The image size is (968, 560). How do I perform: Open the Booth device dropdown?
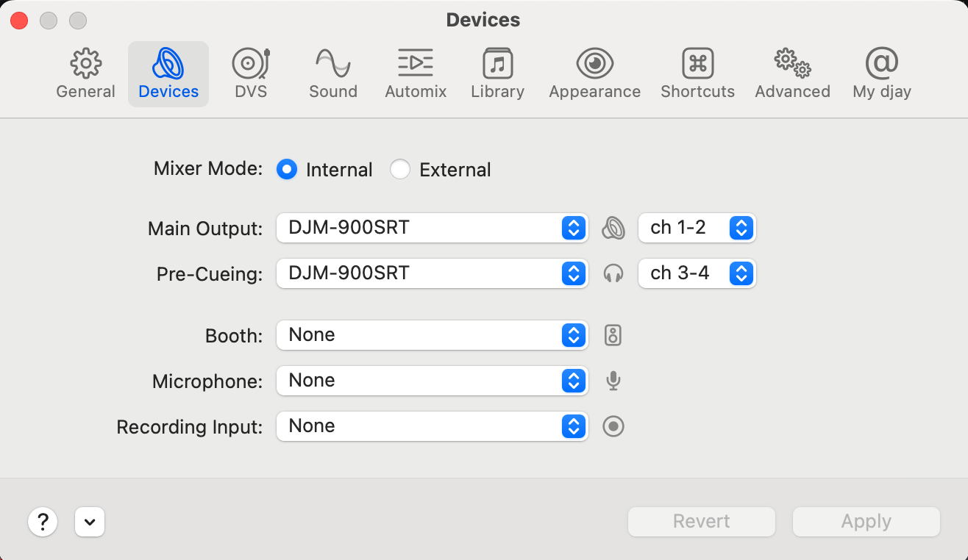[432, 335]
